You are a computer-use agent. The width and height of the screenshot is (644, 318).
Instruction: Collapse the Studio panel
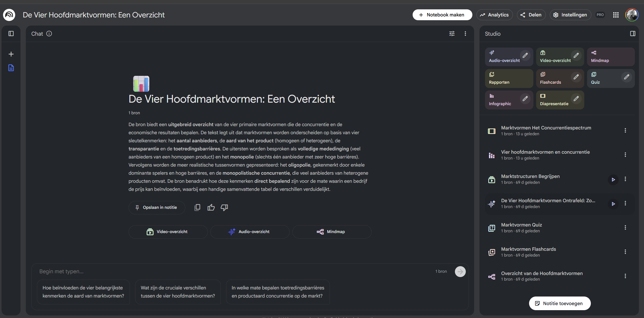[x=633, y=34]
